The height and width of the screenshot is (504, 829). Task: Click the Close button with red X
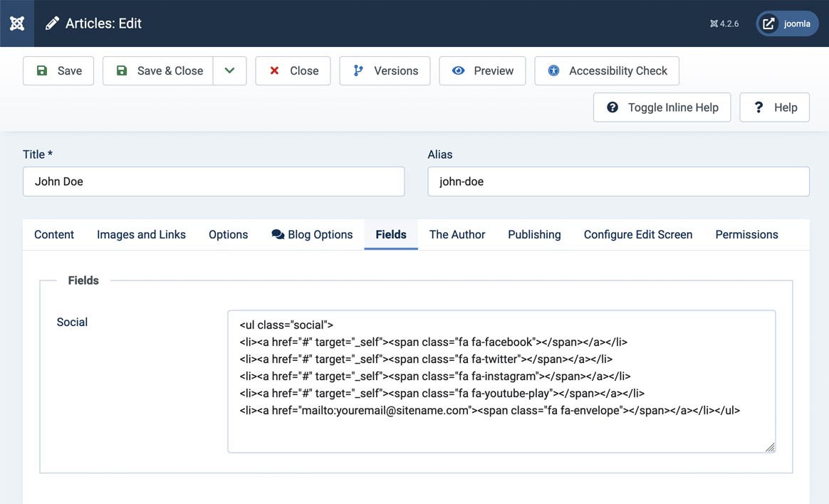pos(293,71)
